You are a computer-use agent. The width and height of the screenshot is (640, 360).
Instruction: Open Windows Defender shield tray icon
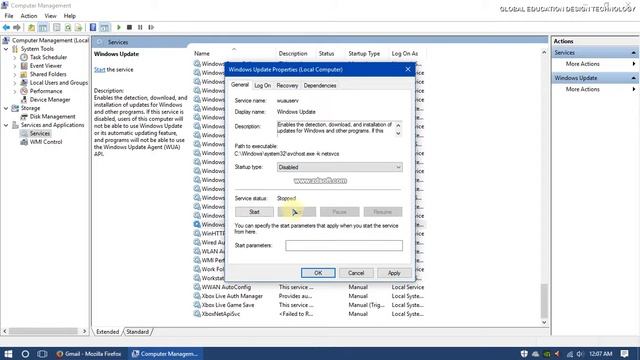[x=524, y=353]
